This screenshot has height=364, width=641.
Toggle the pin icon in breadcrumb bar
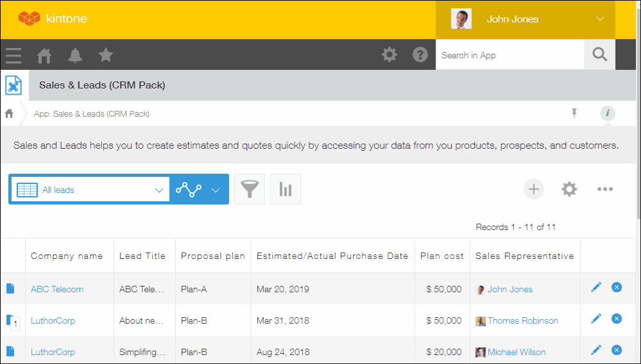(x=574, y=113)
